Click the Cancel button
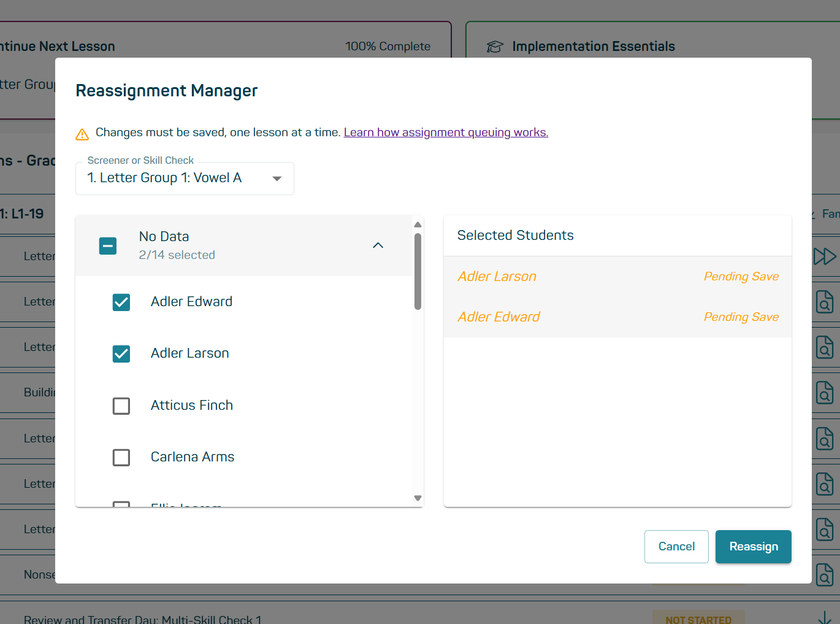The height and width of the screenshot is (624, 840). [676, 547]
